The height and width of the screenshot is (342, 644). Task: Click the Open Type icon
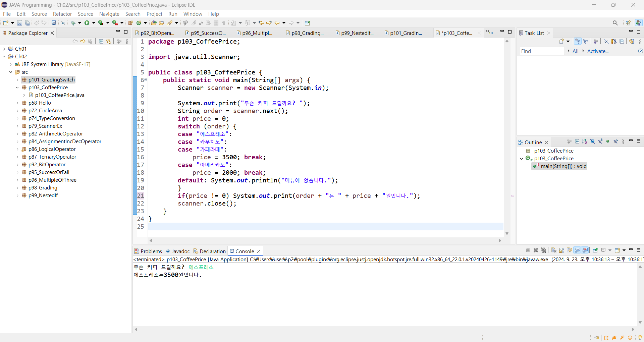pos(154,23)
